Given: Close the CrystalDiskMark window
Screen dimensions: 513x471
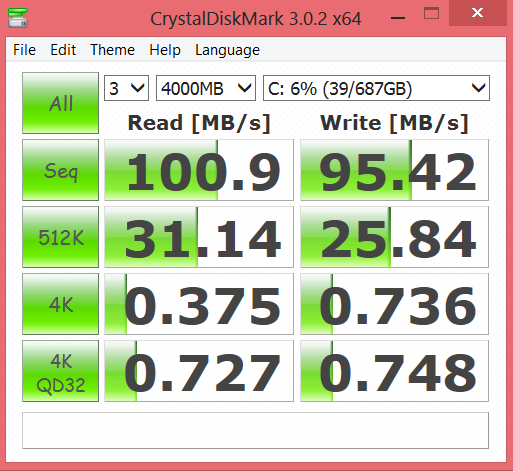Looking at the screenshot, I should [478, 13].
